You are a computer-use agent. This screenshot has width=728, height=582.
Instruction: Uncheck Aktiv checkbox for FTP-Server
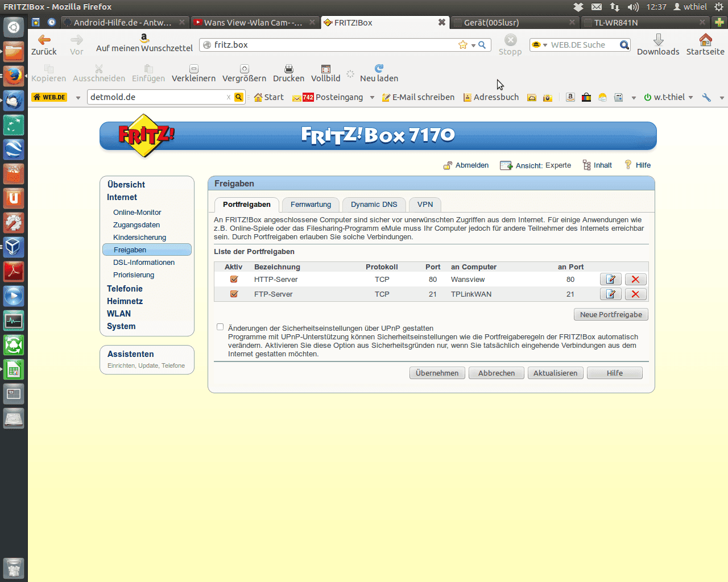tap(234, 294)
